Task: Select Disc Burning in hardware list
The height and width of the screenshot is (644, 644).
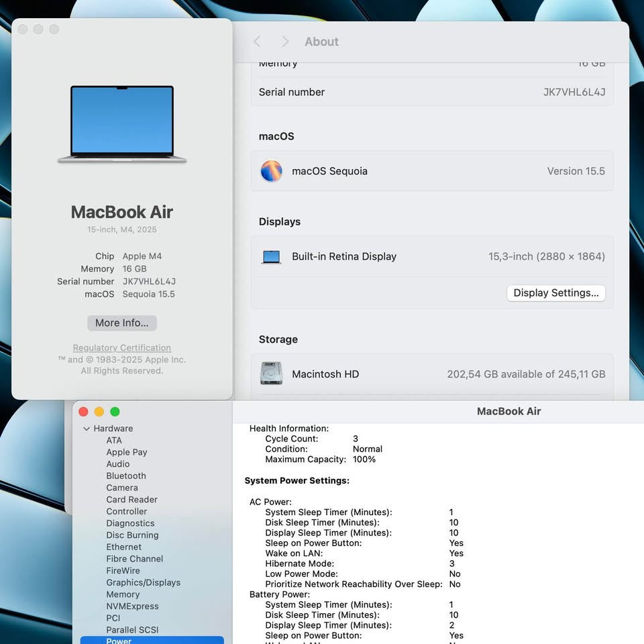Action: point(132,535)
